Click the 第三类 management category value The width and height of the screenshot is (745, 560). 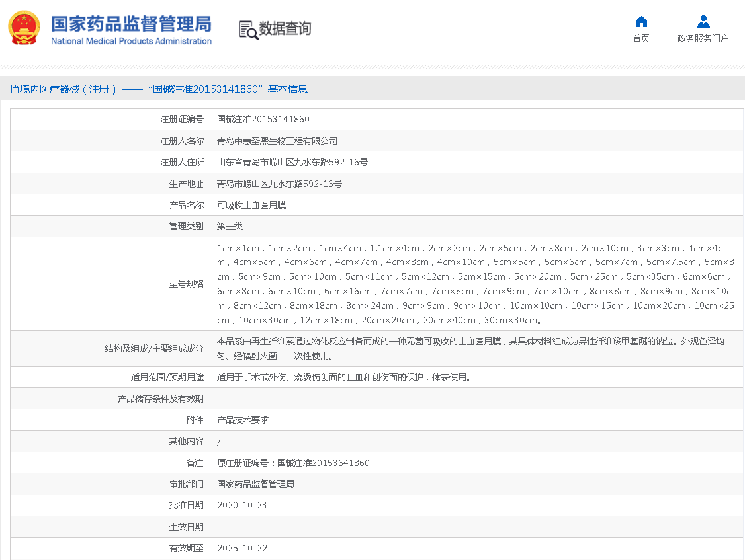click(x=230, y=227)
